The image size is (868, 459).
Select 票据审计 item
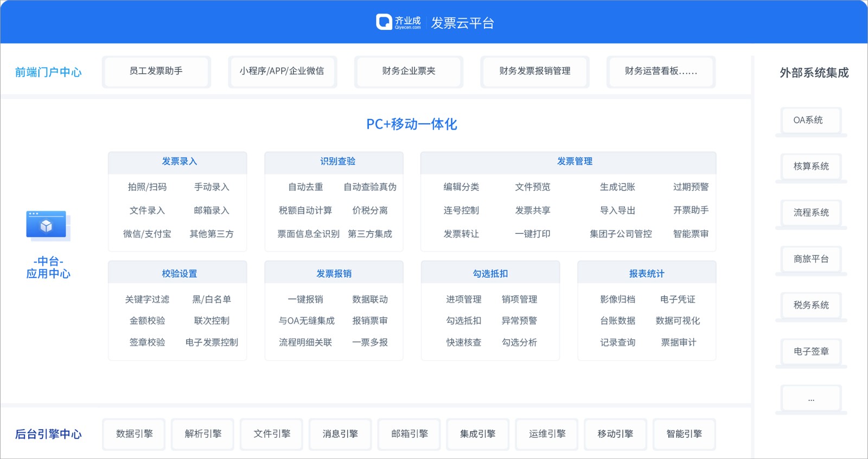[678, 342]
